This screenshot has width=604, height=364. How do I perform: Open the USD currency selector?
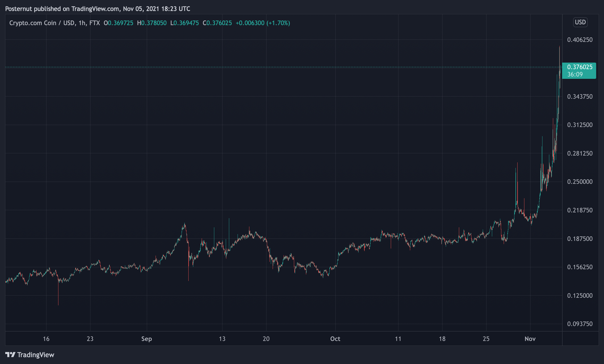point(580,22)
